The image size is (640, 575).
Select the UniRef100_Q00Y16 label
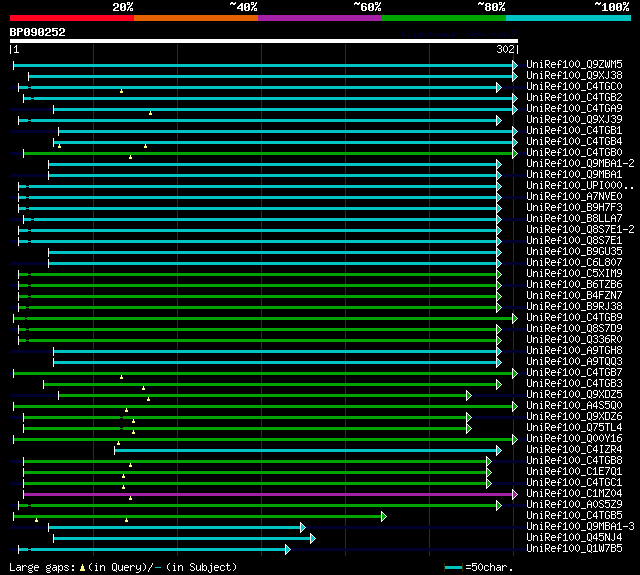[x=574, y=439]
